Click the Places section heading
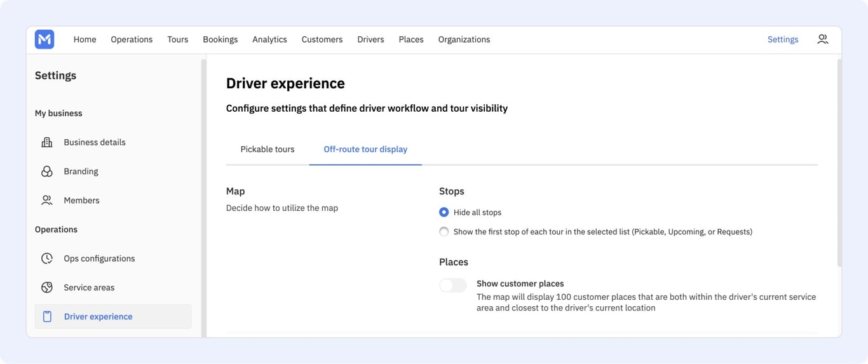The image size is (868, 364). coord(454,262)
